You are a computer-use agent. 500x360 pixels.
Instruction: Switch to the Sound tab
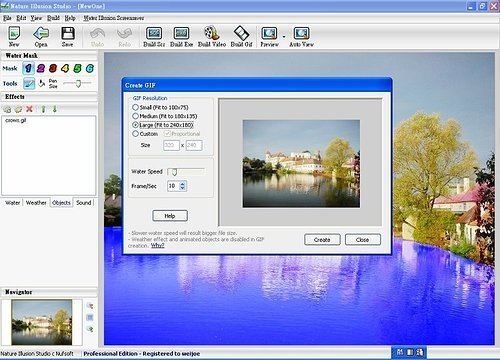tap(83, 202)
